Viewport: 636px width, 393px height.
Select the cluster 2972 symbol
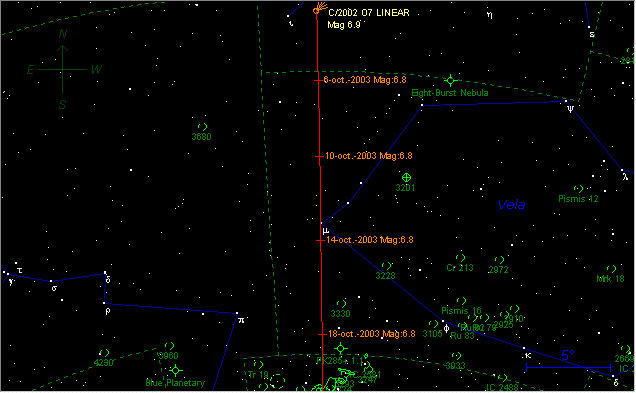499,260
